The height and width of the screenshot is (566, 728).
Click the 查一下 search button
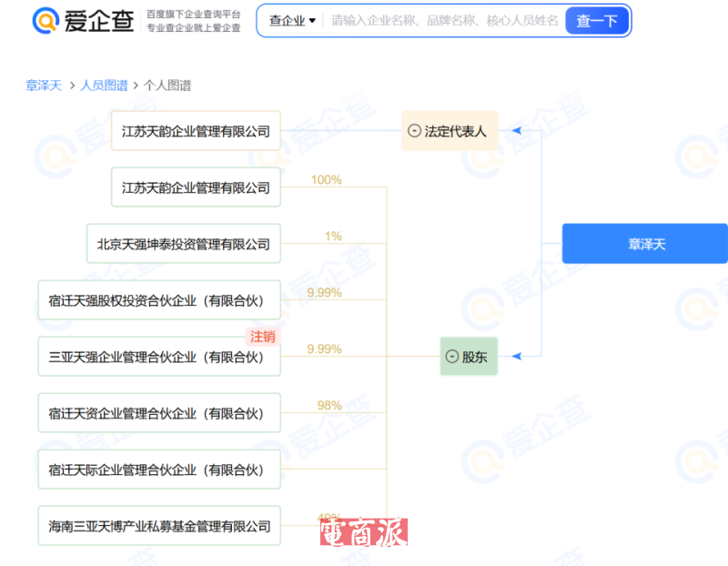coord(597,21)
